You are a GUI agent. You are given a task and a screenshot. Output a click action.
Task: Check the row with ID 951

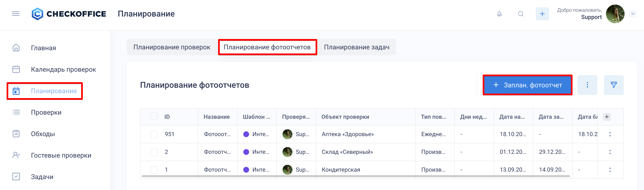(154, 134)
